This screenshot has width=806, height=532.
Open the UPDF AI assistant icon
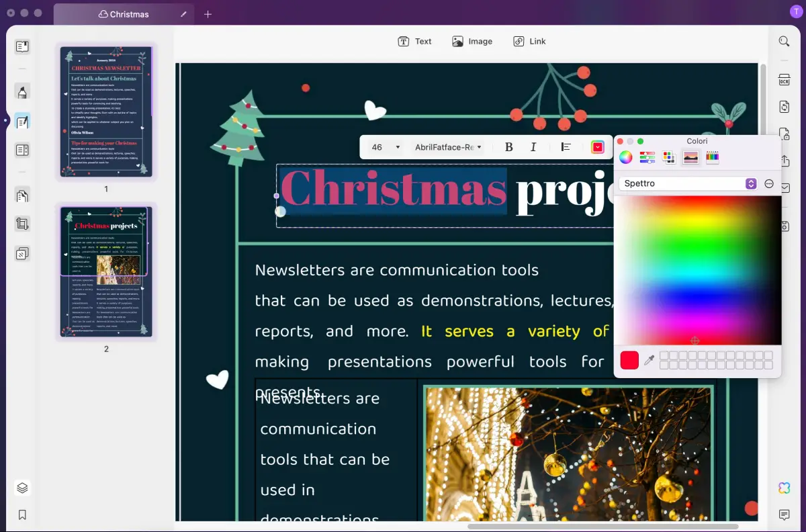pyautogui.click(x=784, y=488)
